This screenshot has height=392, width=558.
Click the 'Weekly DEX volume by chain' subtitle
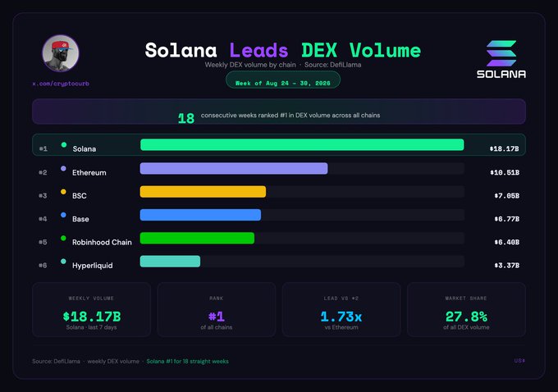250,65
